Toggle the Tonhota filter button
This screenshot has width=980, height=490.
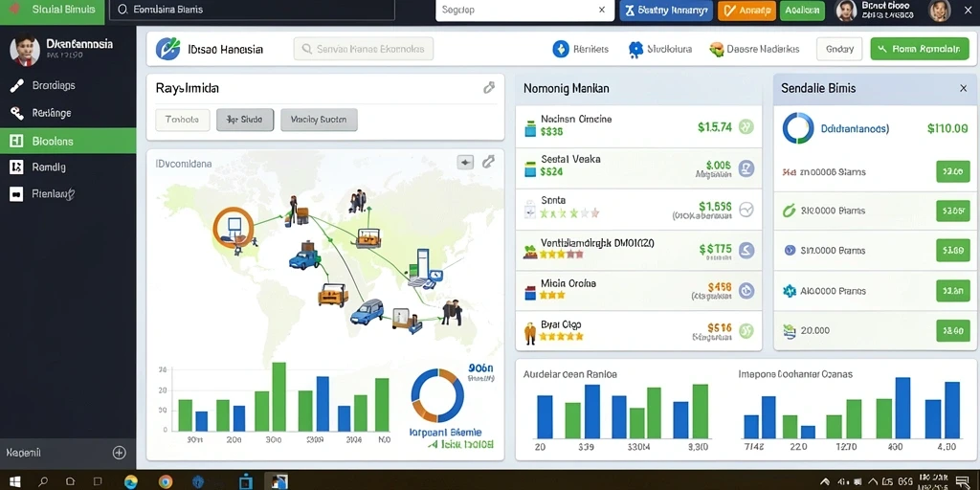[182, 120]
